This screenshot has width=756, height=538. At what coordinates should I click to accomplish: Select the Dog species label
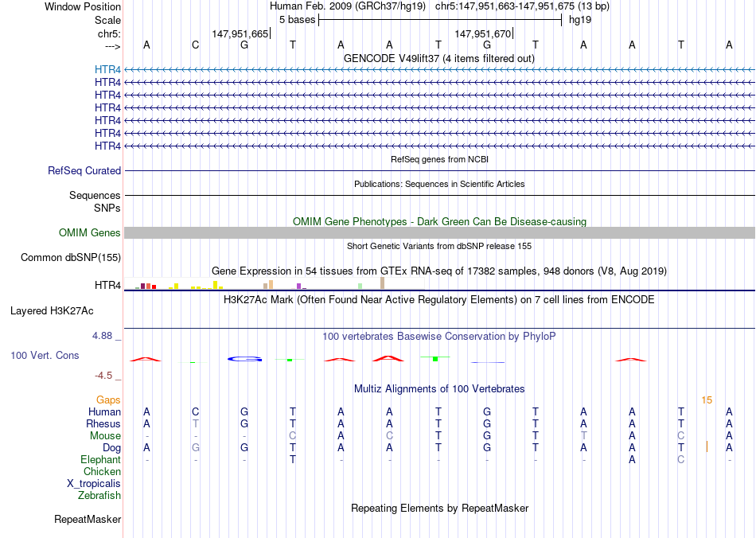(112, 448)
